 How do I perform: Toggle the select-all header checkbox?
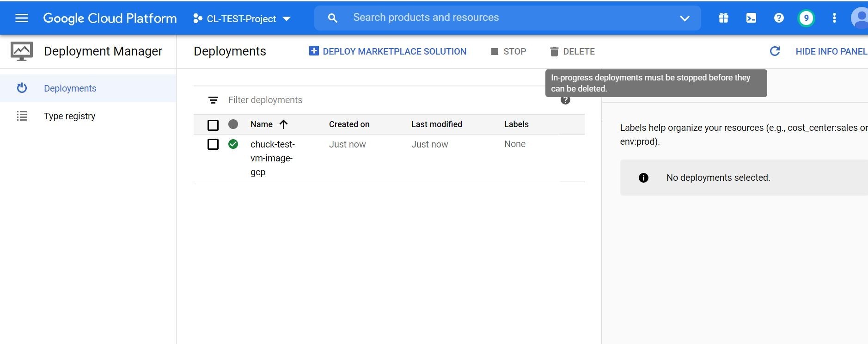pyautogui.click(x=213, y=125)
